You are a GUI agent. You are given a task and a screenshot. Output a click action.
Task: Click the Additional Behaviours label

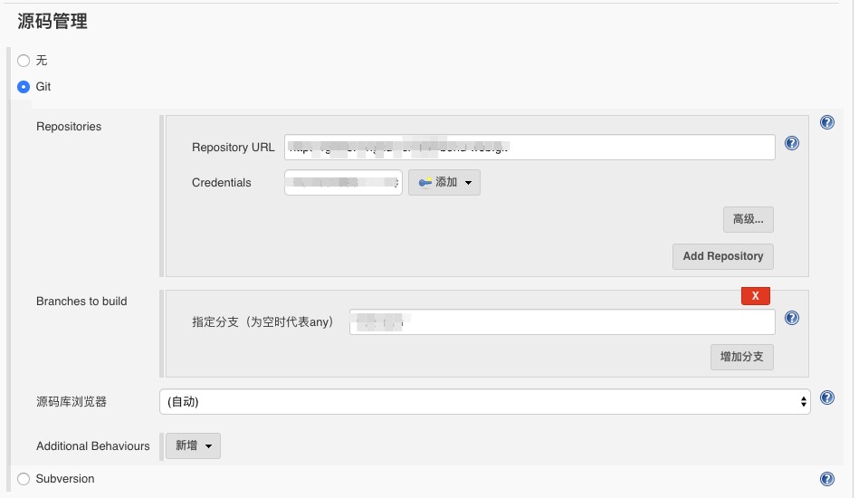pyautogui.click(x=93, y=445)
